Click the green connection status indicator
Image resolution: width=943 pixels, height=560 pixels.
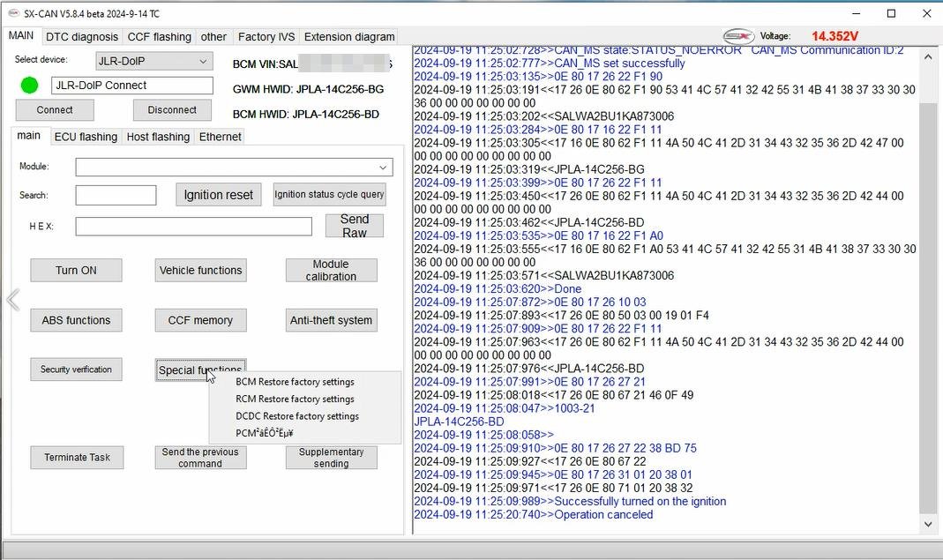[29, 86]
